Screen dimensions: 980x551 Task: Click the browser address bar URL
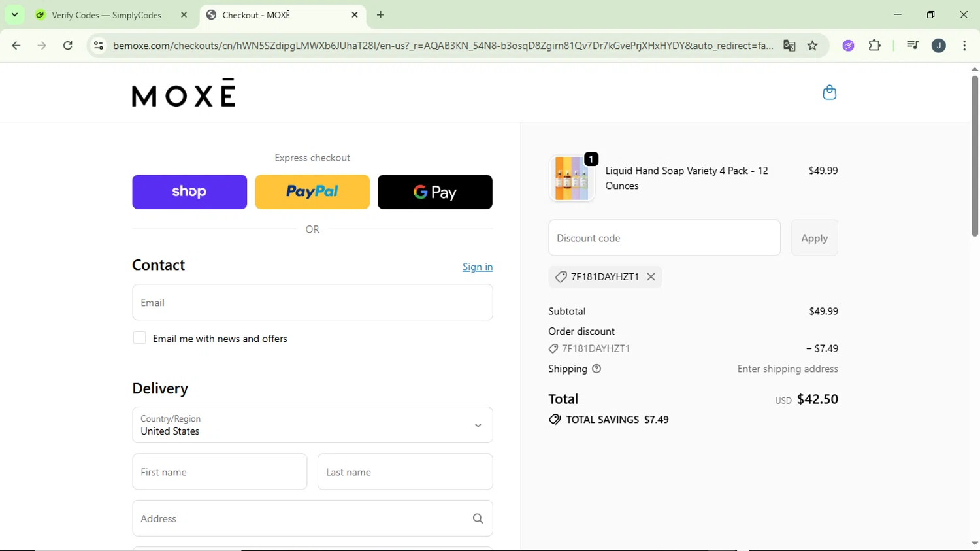point(443,46)
